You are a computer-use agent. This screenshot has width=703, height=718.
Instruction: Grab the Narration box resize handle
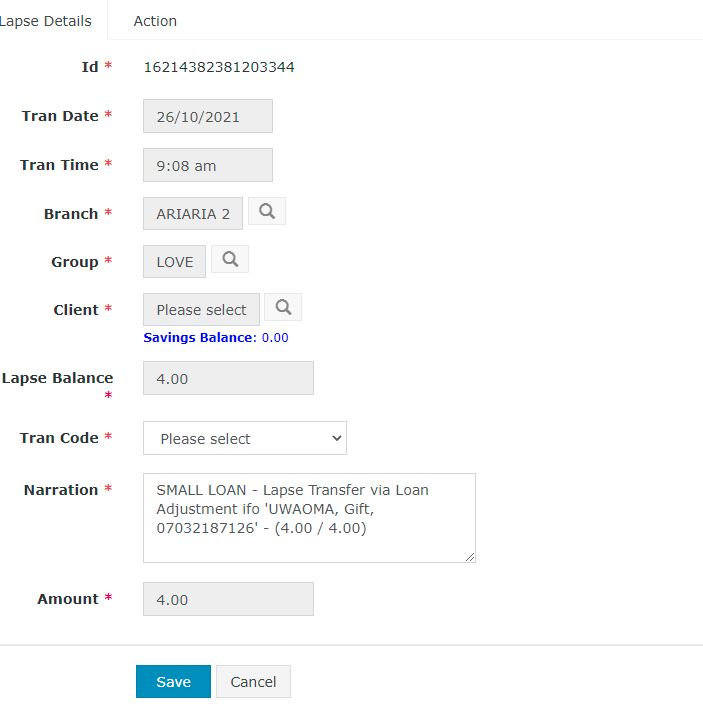coord(469,556)
